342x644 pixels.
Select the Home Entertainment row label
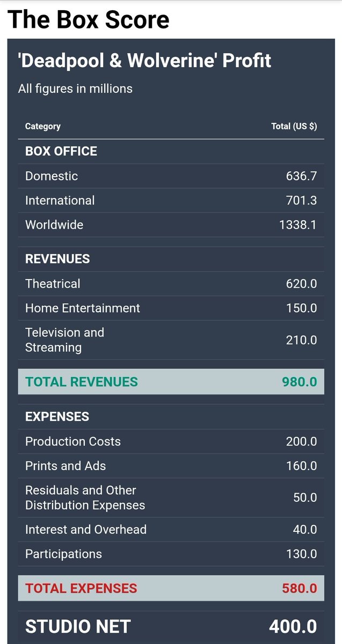(x=83, y=308)
